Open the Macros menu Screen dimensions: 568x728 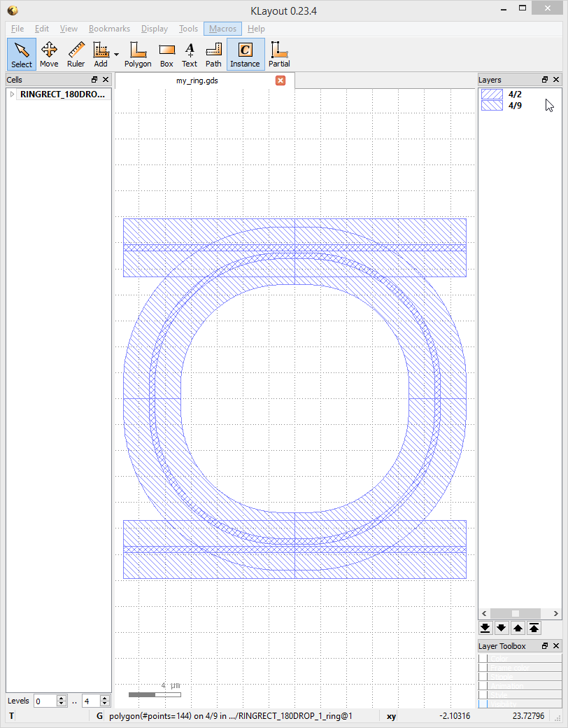223,29
